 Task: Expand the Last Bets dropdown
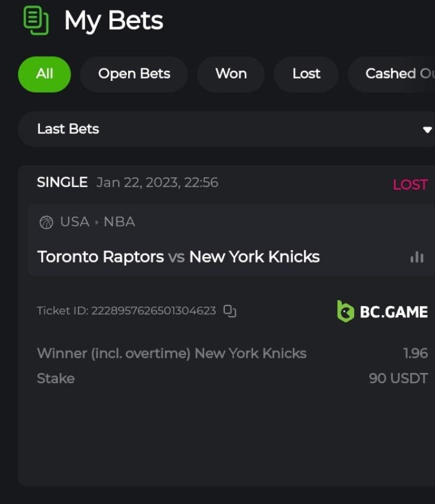coord(224,129)
